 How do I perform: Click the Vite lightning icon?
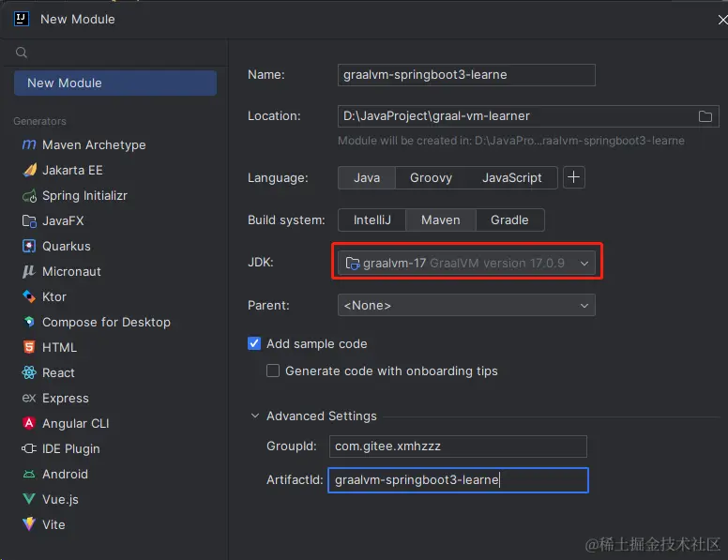(x=29, y=523)
